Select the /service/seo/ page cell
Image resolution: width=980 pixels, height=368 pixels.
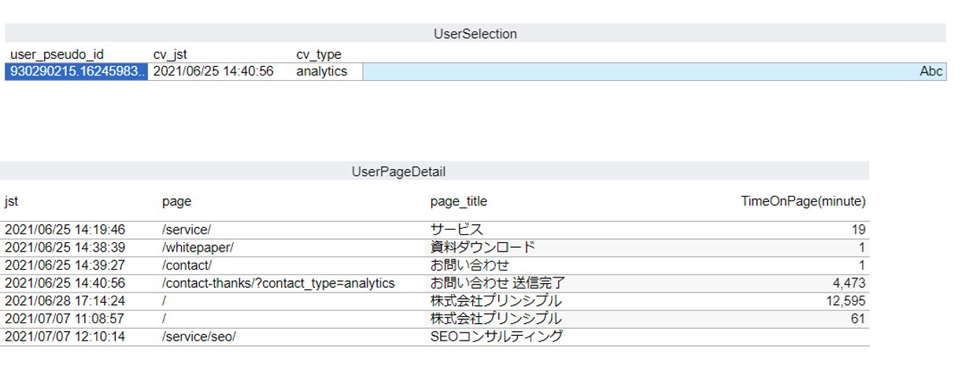click(x=199, y=337)
